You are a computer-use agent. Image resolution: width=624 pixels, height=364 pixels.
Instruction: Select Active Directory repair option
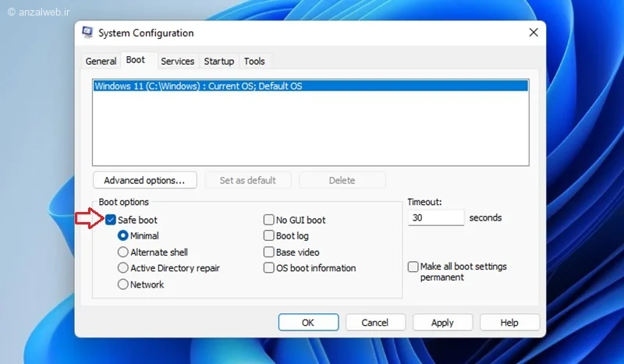click(x=123, y=267)
